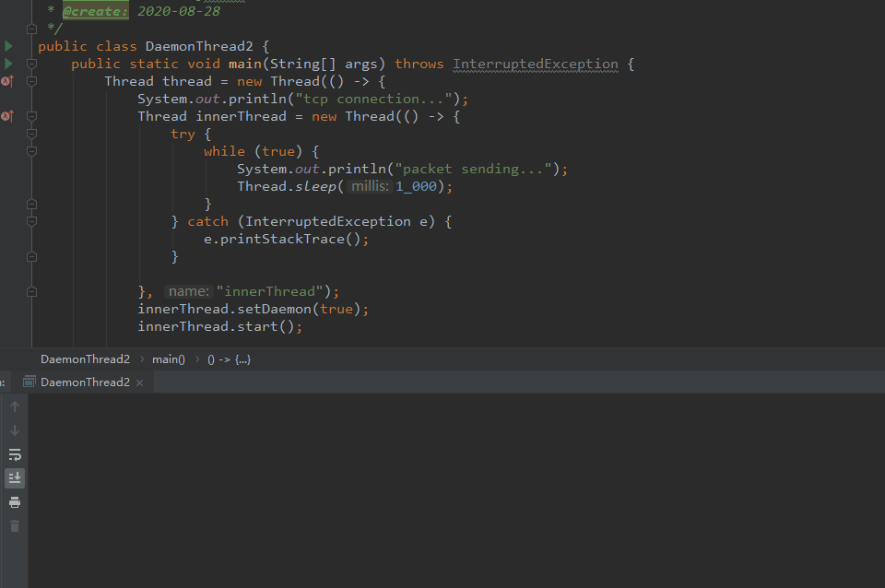Click the while keyword

(x=225, y=151)
